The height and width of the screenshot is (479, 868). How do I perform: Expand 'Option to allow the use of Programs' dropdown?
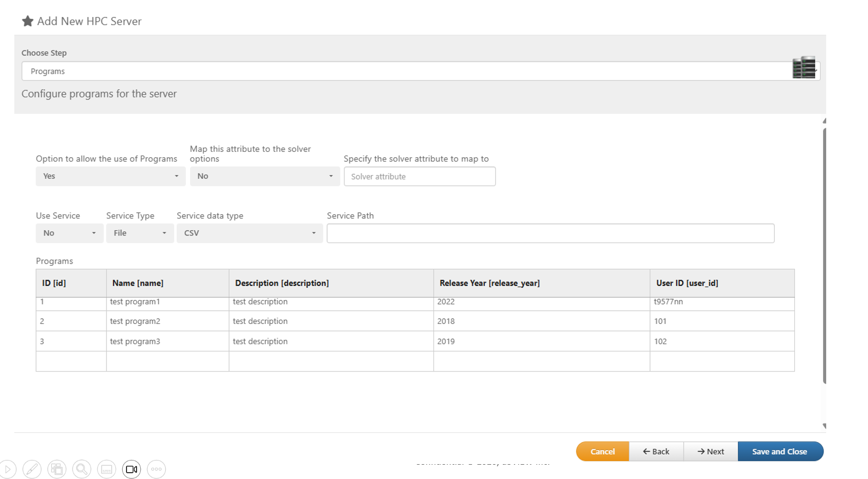click(x=110, y=176)
